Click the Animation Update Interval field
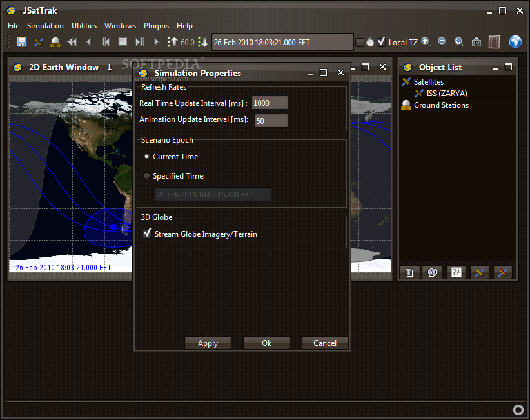 [271, 121]
